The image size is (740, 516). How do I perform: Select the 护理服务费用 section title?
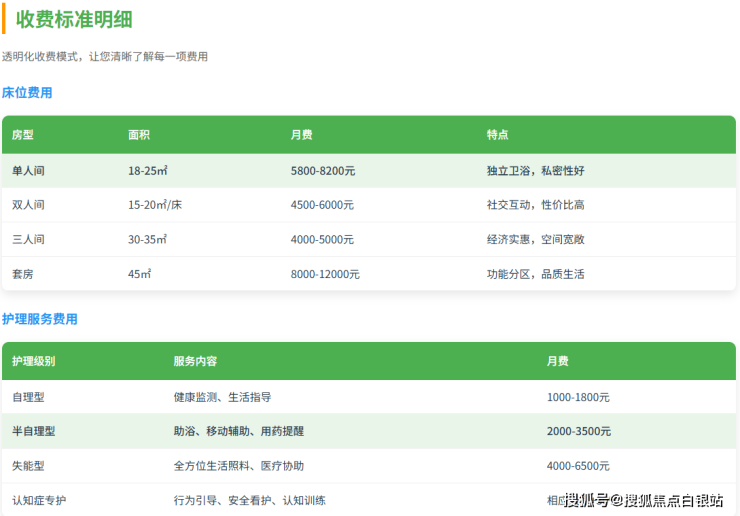click(x=40, y=319)
